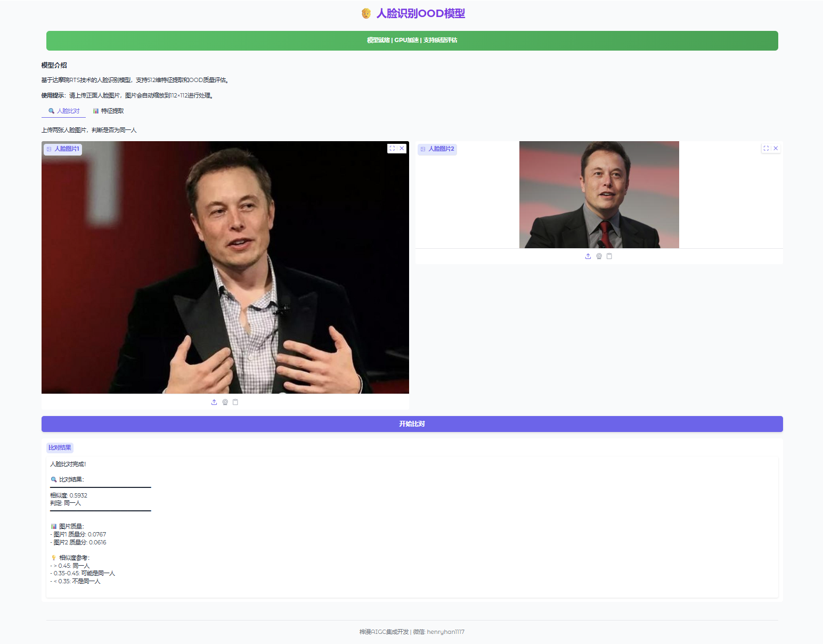Open fullscreen view for 人脸图片2

766,149
